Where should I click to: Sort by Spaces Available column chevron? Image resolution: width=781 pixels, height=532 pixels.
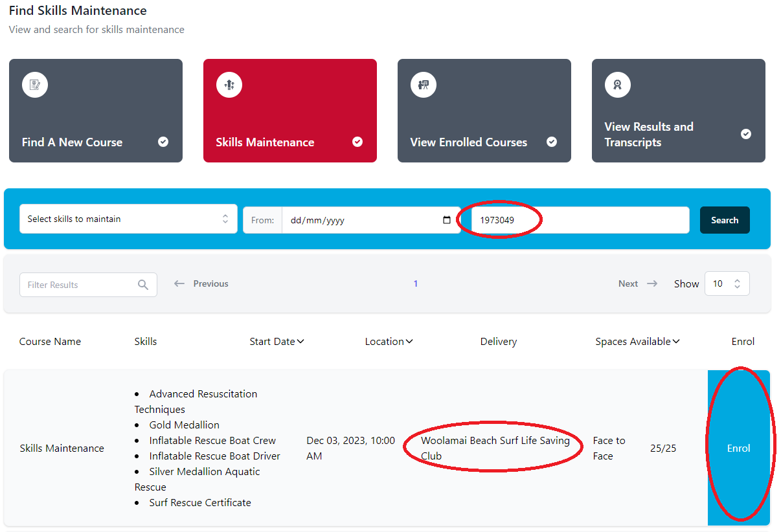point(676,342)
